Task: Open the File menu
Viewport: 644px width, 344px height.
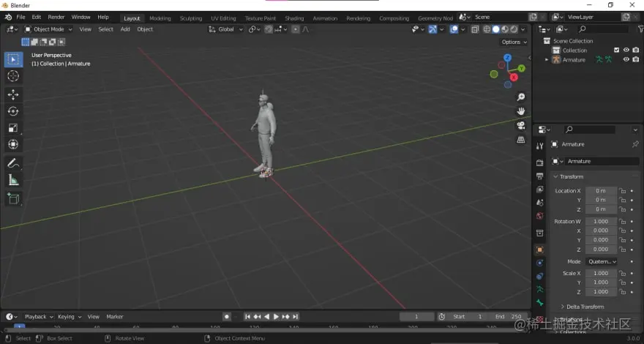Action: 20,18
